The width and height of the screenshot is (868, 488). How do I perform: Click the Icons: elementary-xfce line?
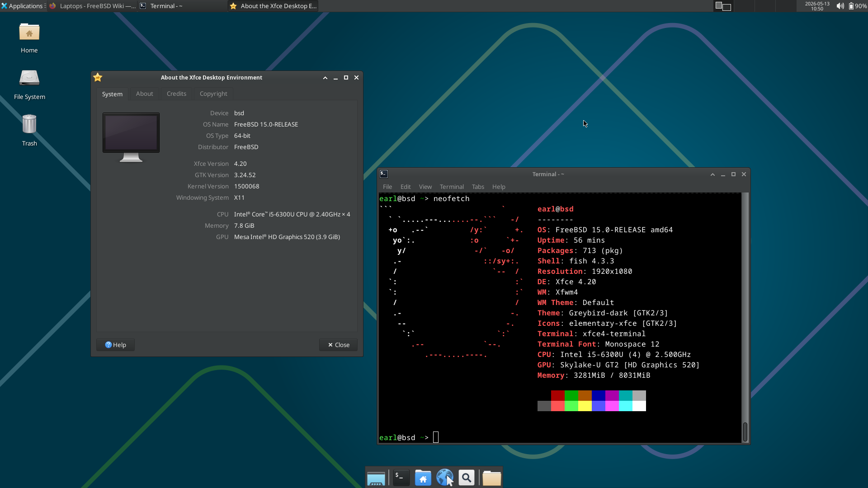[607, 324]
